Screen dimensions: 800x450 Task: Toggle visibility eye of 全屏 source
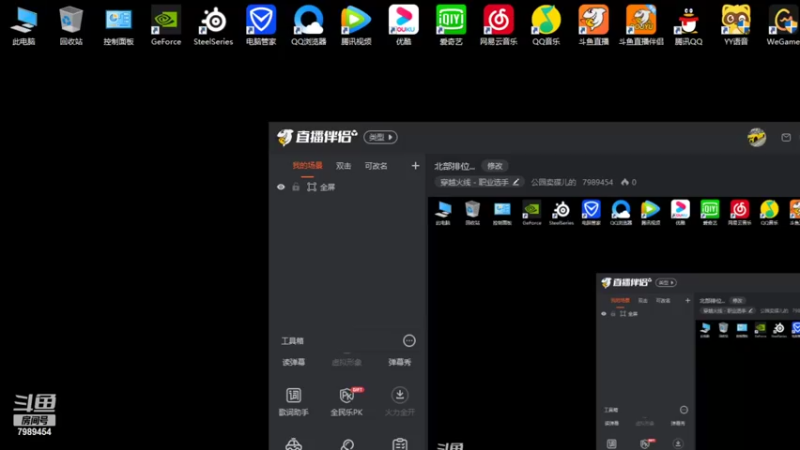[281, 187]
